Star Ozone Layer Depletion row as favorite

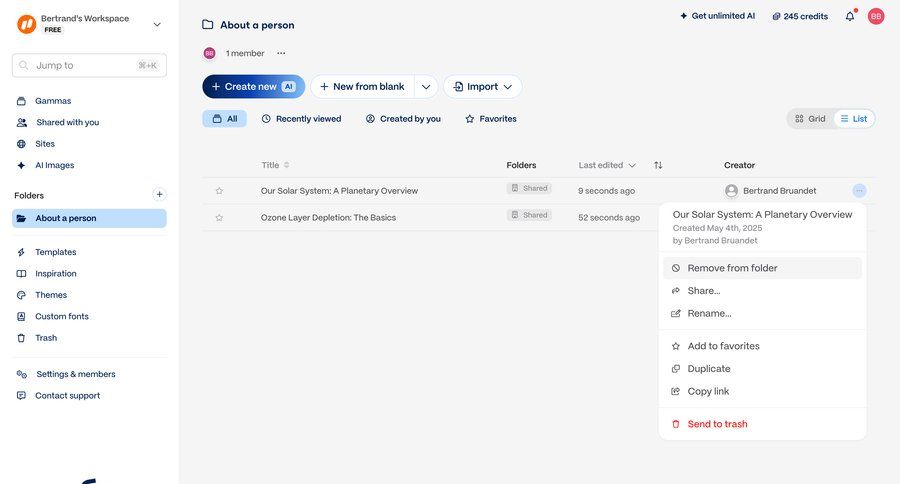tap(219, 218)
